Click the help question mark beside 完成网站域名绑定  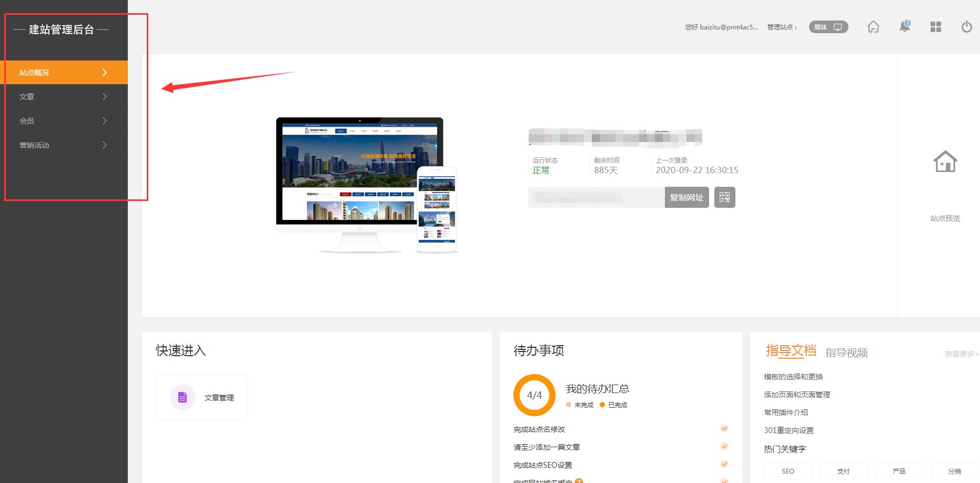(x=579, y=481)
